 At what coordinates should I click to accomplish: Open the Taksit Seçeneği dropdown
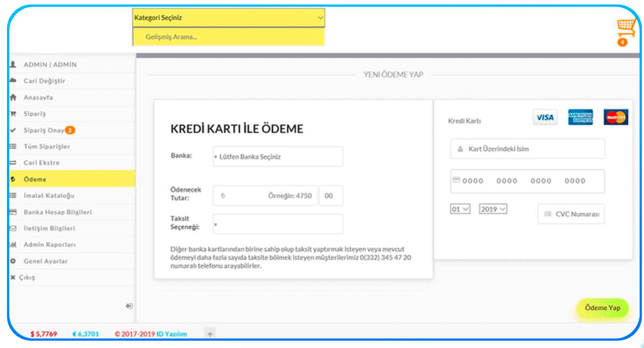[278, 224]
